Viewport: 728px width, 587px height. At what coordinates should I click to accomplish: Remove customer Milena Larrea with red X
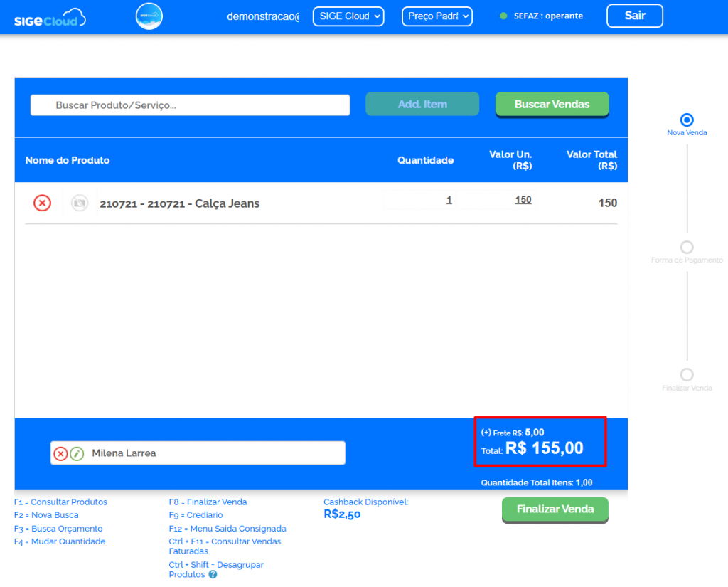point(61,453)
